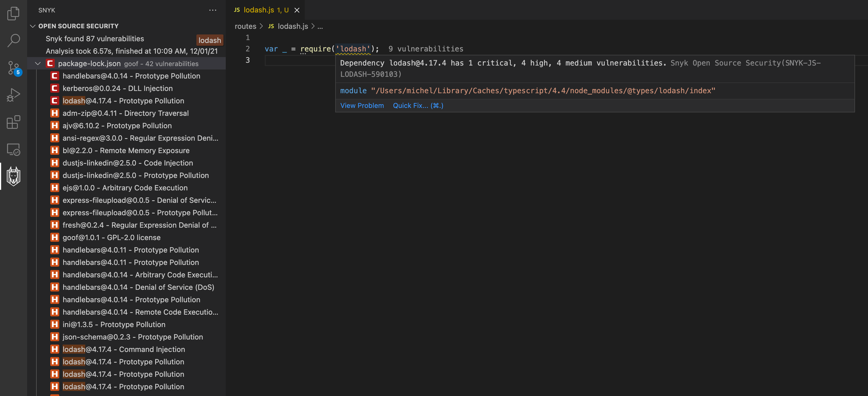Collapse the Open Source Security section
The height and width of the screenshot is (396, 868).
coord(33,26)
